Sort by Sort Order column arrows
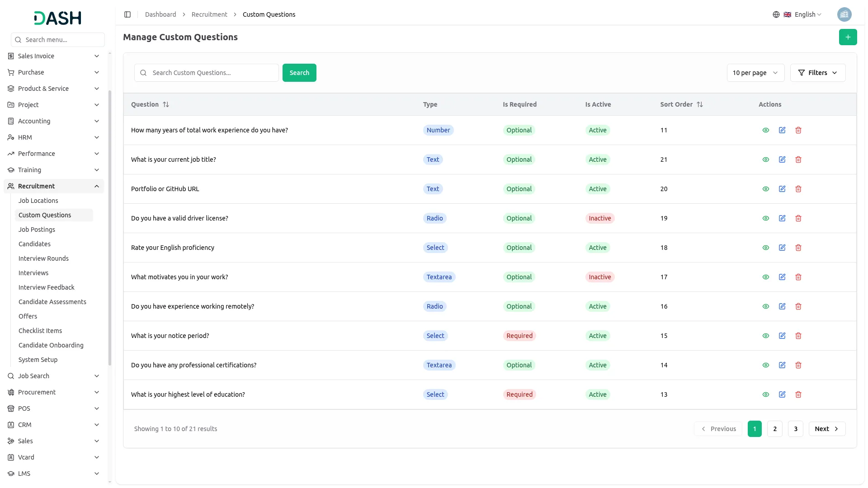The width and height of the screenshot is (868, 488). point(699,104)
